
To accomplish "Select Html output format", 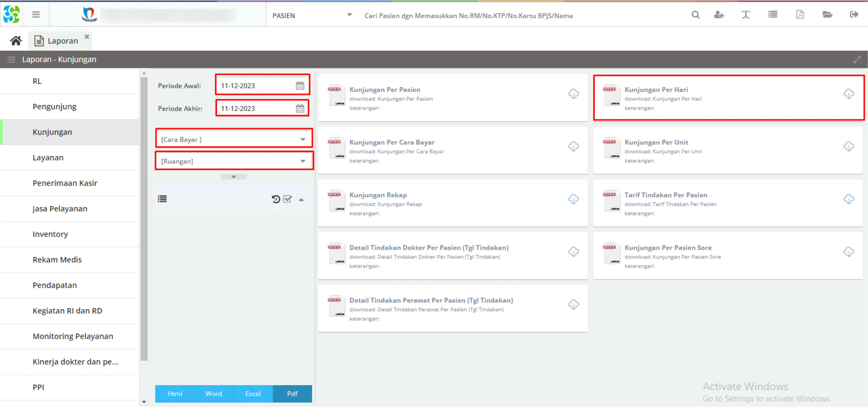I will pyautogui.click(x=175, y=394).
